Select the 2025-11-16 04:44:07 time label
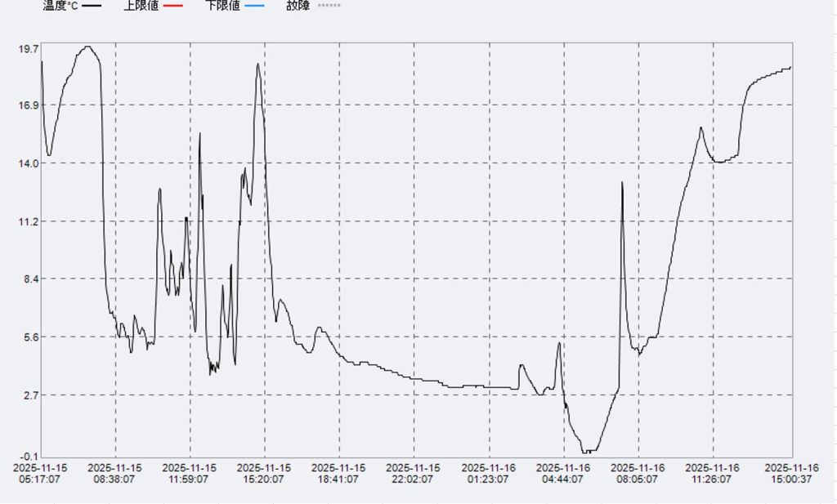Viewport: 837px width, 504px height. pyautogui.click(x=563, y=474)
